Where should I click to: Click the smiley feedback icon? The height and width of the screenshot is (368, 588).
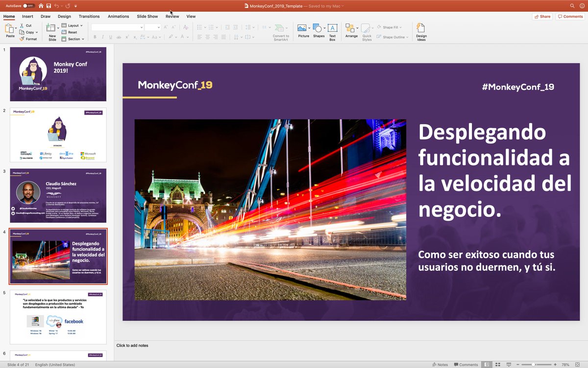582,6
